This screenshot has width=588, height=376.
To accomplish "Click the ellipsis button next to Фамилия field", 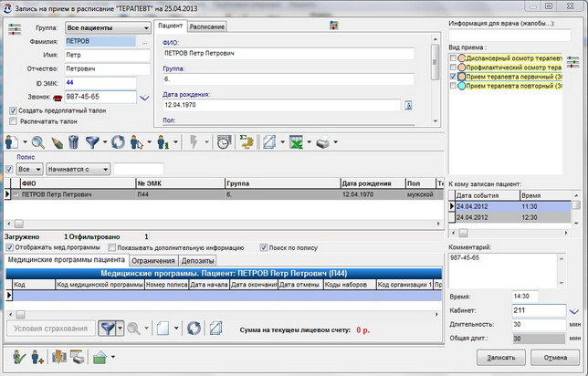I will tap(144, 42).
